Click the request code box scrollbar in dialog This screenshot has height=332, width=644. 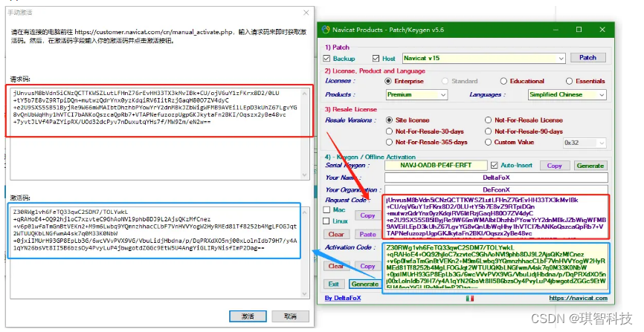click(x=305, y=134)
